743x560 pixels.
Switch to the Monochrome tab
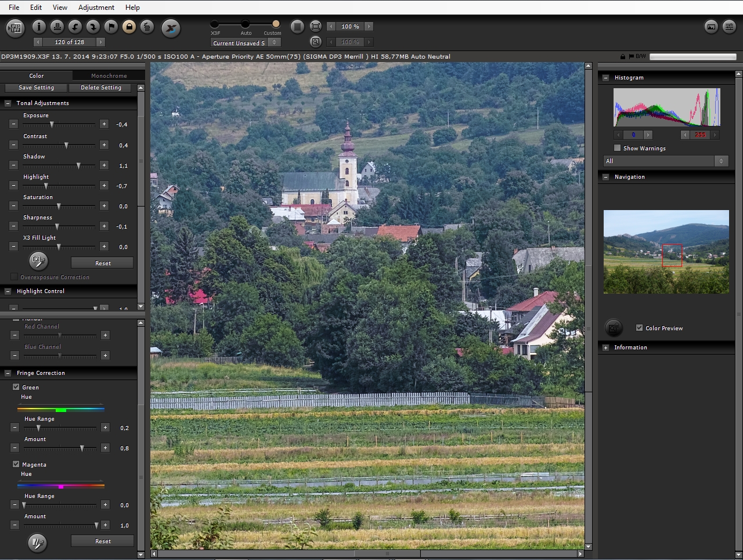click(x=109, y=76)
